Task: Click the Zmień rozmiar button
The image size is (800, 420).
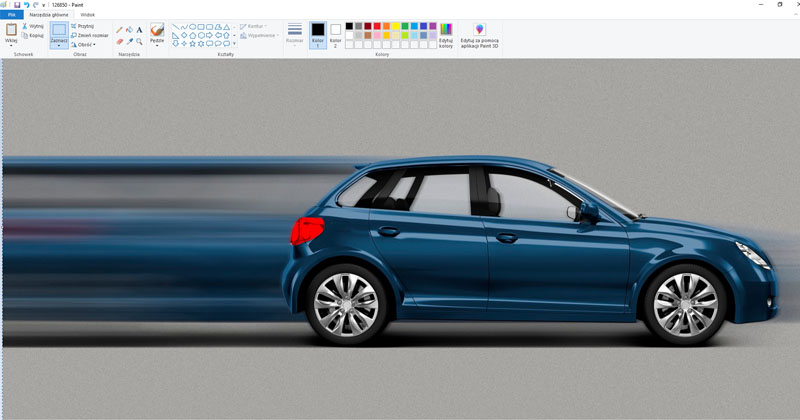Action: [89, 35]
